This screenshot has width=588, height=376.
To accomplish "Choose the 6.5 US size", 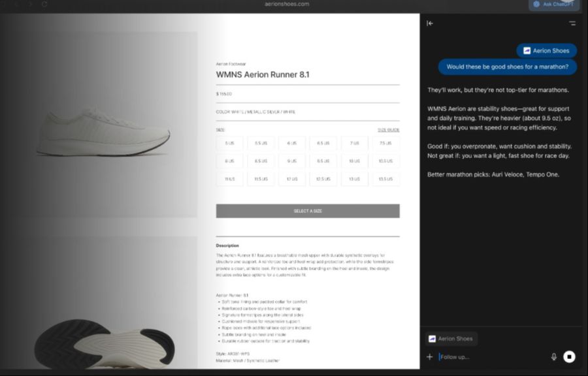I will coord(323,143).
